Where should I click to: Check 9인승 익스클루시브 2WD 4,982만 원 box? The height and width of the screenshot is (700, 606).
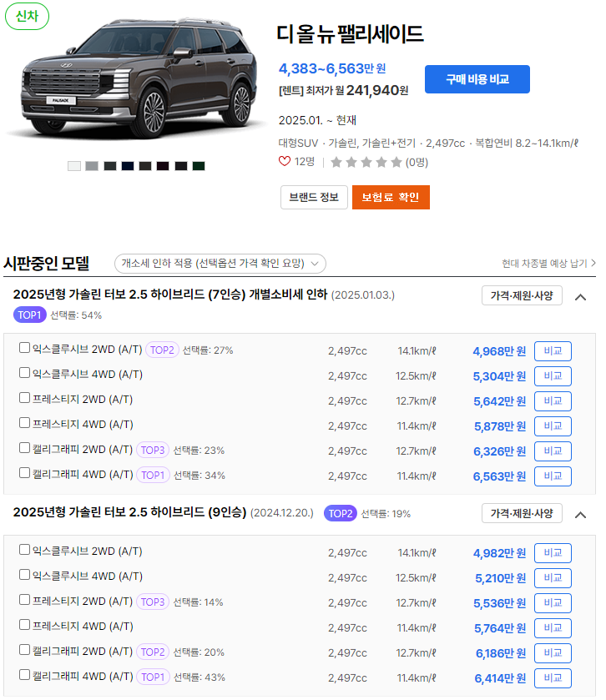pyautogui.click(x=24, y=550)
